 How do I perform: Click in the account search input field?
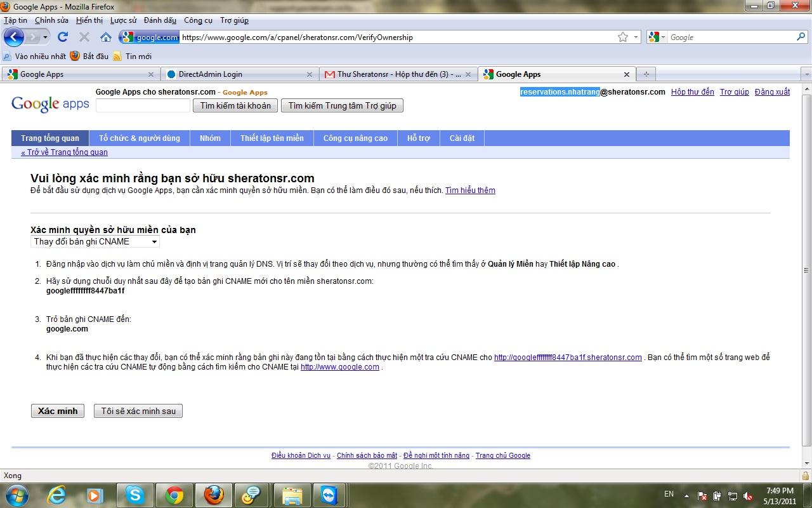(x=143, y=105)
